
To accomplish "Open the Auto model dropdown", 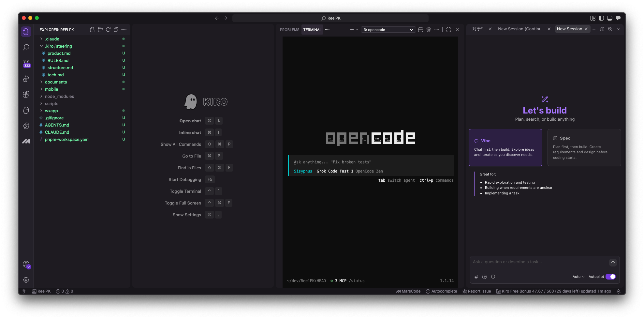I will (578, 277).
